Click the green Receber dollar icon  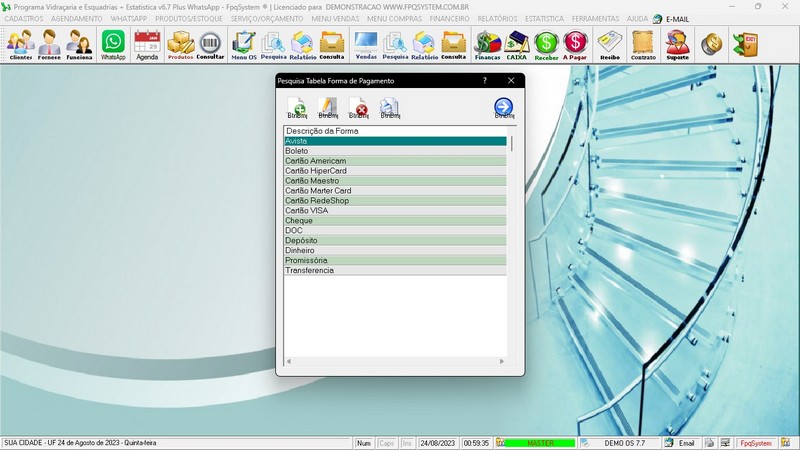(546, 45)
